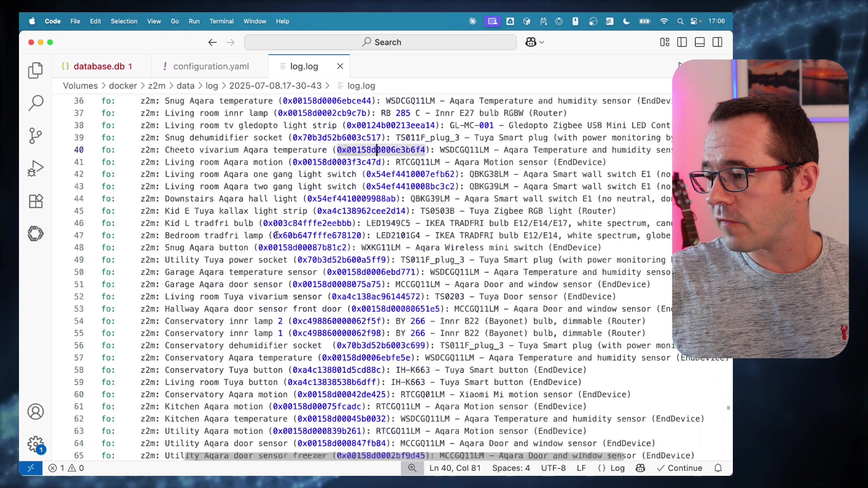Open the macOS Wi-Fi status menu
Viewport: 868px width, 488px height.
click(664, 21)
